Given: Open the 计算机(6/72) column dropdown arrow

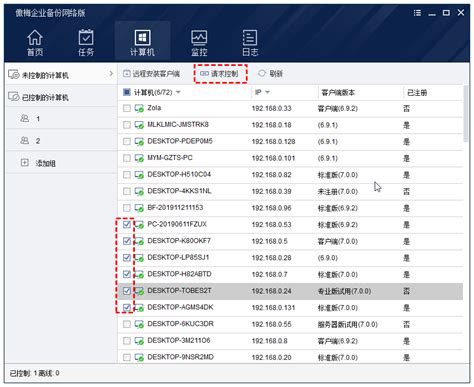Looking at the screenshot, I should (x=178, y=92).
